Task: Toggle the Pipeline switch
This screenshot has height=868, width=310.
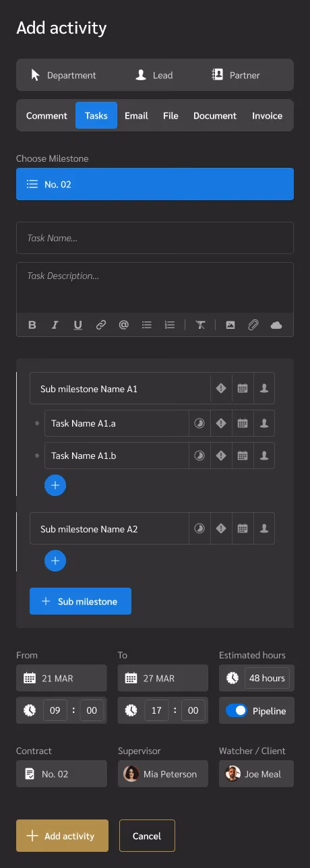Action: (x=237, y=710)
